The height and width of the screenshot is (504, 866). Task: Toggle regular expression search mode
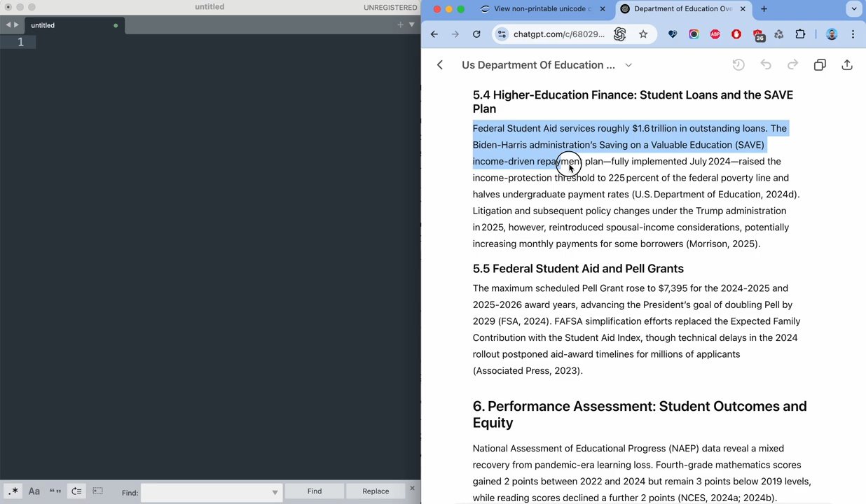click(13, 491)
